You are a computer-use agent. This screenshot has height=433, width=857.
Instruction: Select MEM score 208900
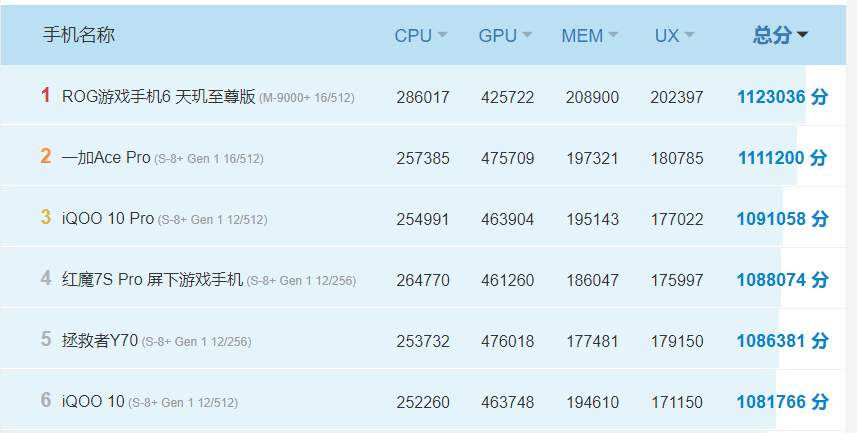[592, 97]
